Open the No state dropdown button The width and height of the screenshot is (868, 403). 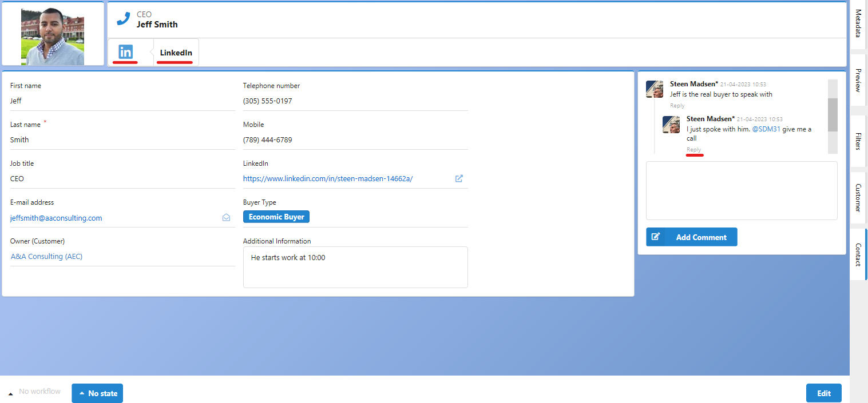pyautogui.click(x=97, y=393)
